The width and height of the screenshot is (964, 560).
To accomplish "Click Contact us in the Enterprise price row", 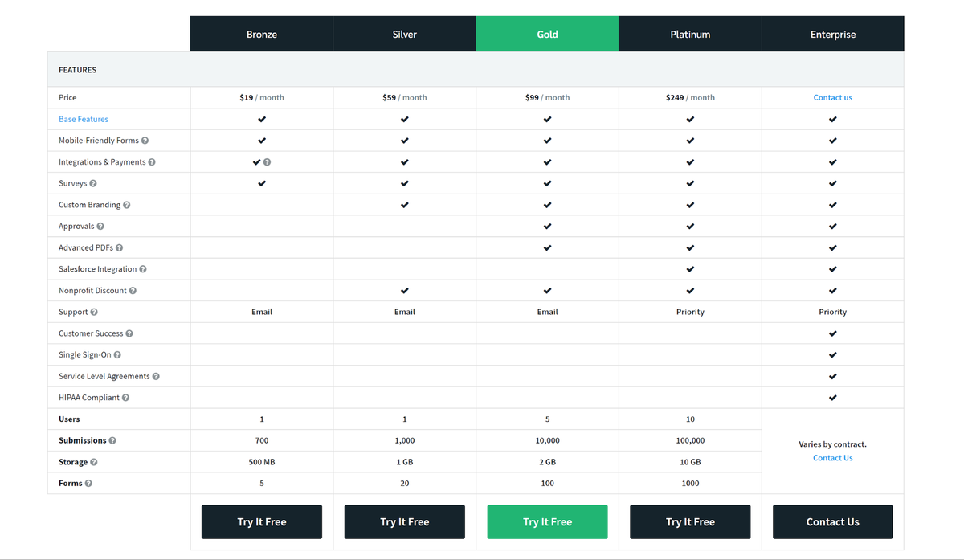I will [832, 96].
